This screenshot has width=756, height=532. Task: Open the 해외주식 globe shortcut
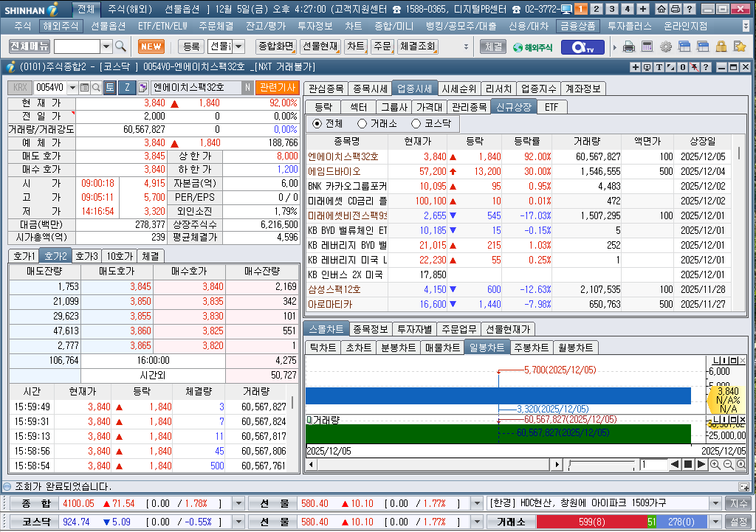click(533, 47)
